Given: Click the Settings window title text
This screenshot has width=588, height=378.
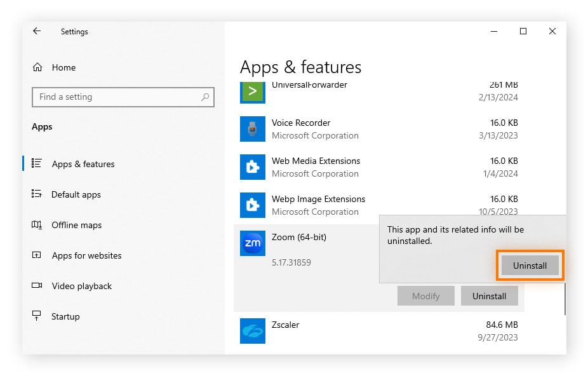Looking at the screenshot, I should (74, 32).
